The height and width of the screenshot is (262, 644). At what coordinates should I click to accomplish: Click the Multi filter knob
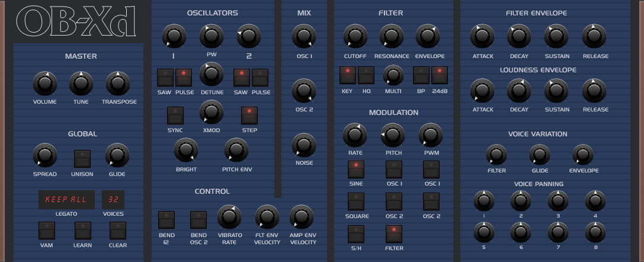[x=393, y=75]
